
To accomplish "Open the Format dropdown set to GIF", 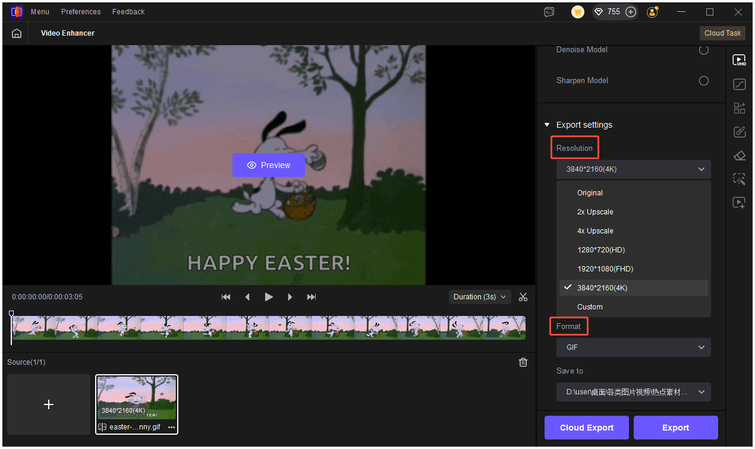I will pos(633,347).
